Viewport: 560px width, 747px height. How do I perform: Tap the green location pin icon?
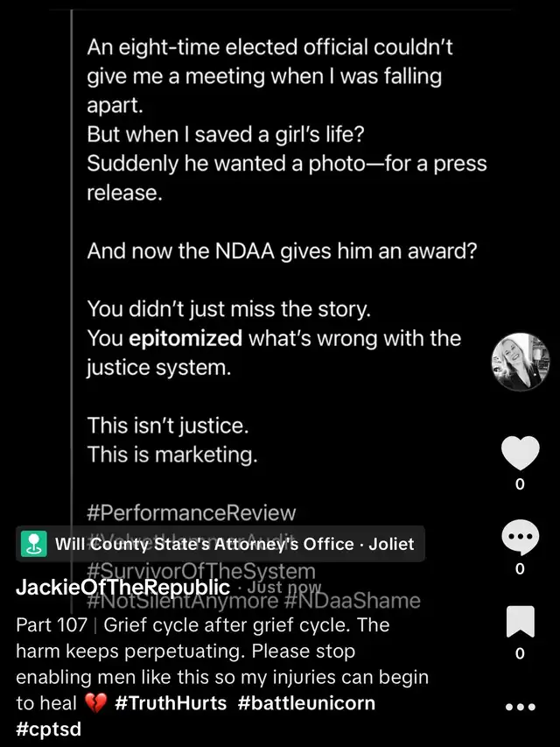(x=34, y=544)
